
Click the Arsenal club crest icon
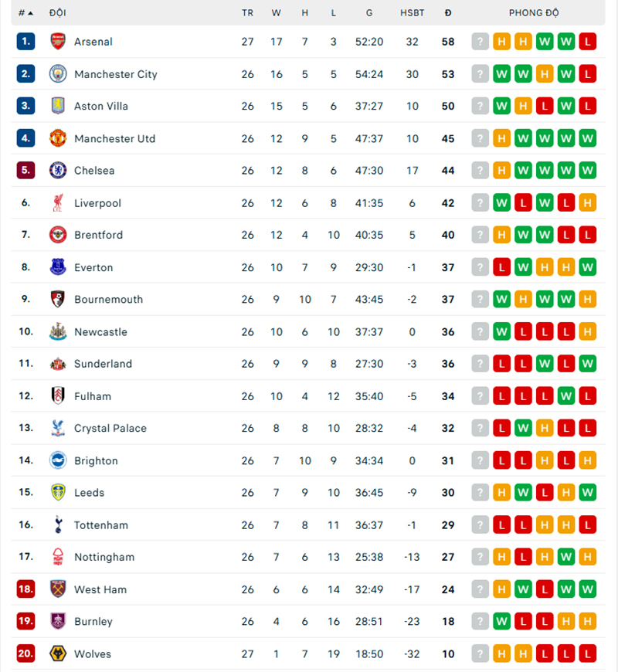click(58, 42)
